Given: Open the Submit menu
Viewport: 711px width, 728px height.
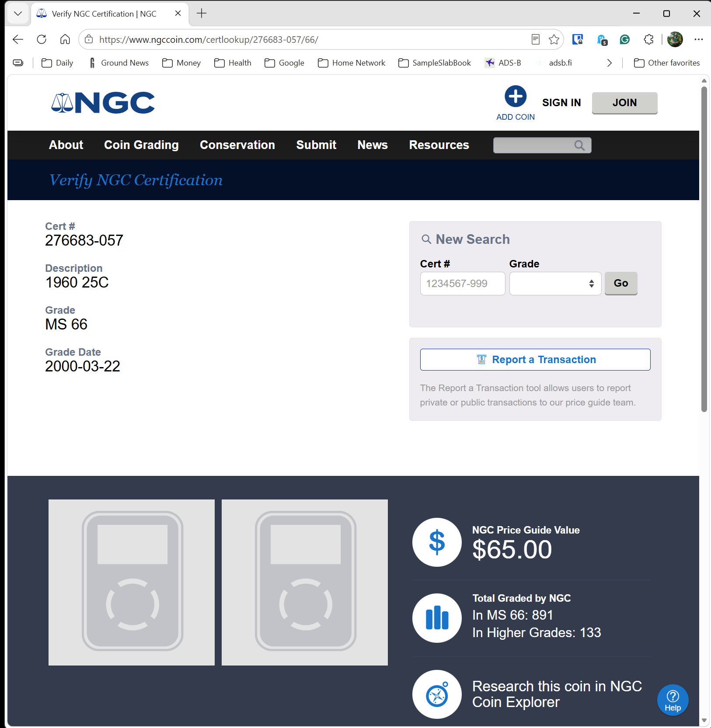Looking at the screenshot, I should 316,145.
